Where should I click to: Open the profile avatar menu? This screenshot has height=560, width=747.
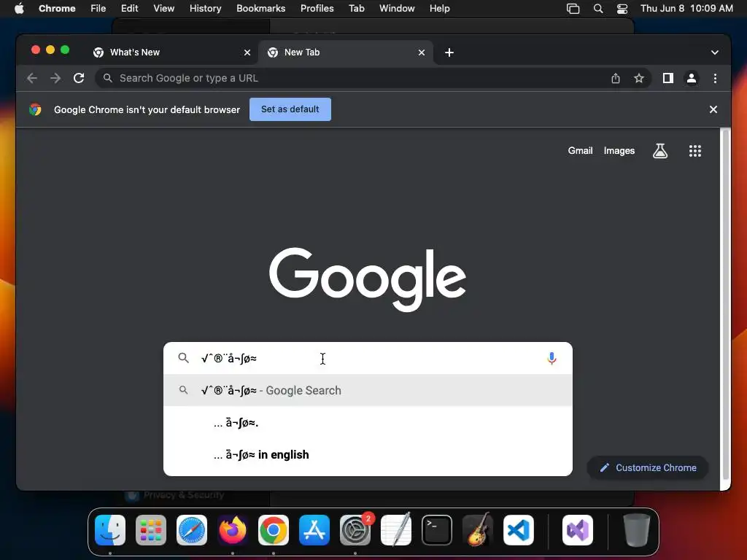pos(692,78)
